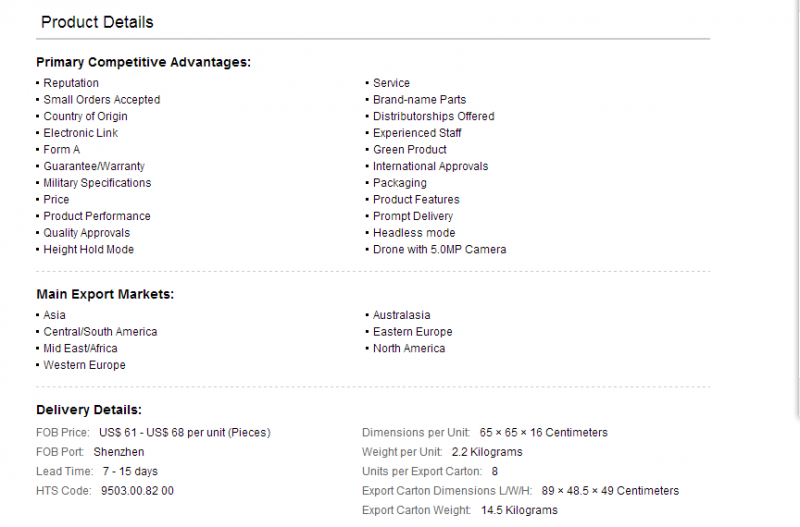Click Small Orders Accepted text

102,99
